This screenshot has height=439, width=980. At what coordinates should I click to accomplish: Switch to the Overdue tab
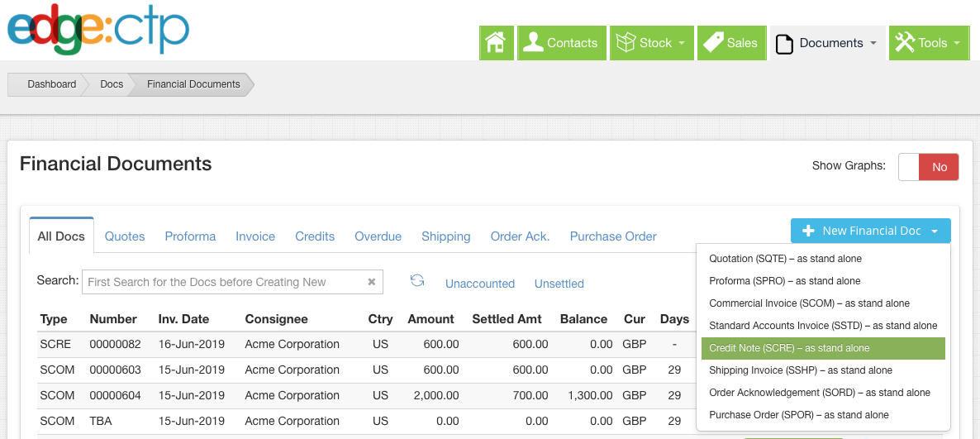click(378, 236)
